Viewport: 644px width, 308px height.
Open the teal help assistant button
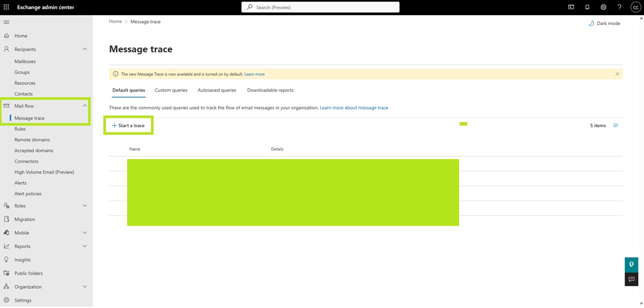coord(631,264)
